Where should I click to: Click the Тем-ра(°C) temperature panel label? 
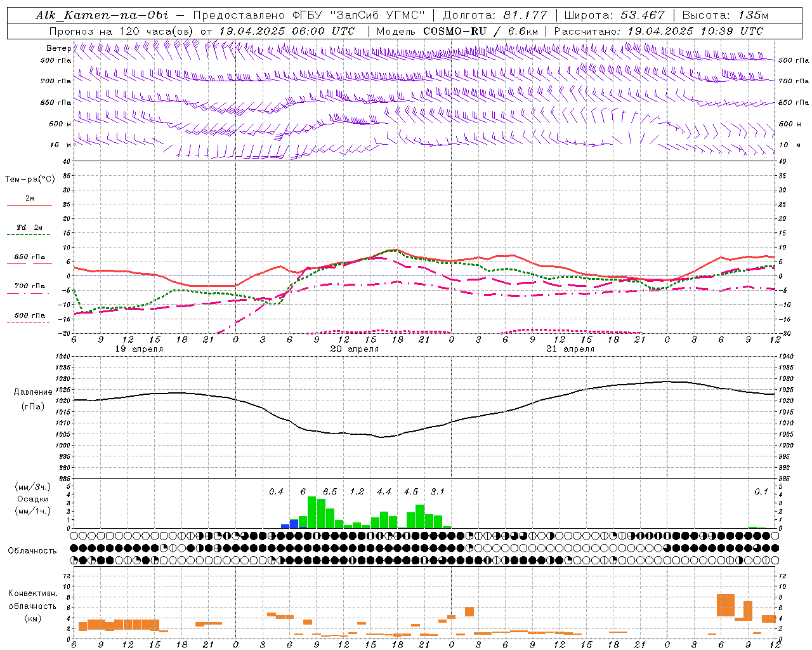click(30, 180)
